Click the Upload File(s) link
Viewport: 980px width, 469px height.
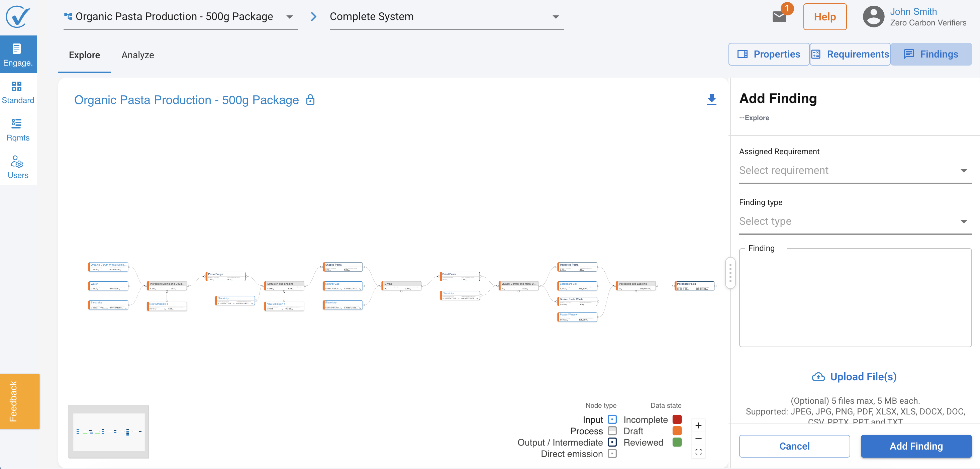click(855, 377)
